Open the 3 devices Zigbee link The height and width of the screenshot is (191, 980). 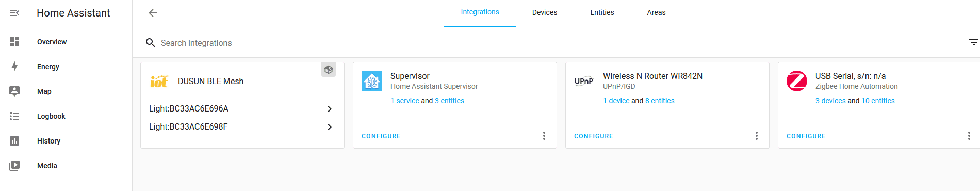click(x=830, y=101)
